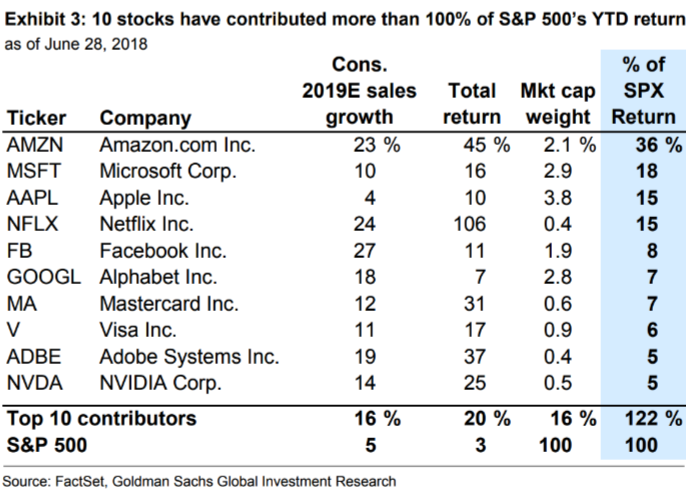Viewport: 686px width, 497px height.
Task: Click Mastercard Inc. in the company column
Action: point(169,304)
